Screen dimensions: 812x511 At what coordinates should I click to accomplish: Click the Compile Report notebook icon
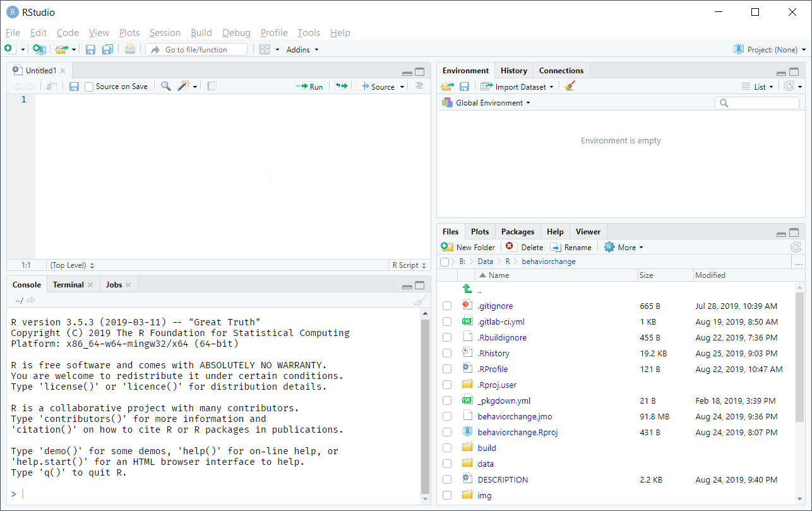click(212, 87)
